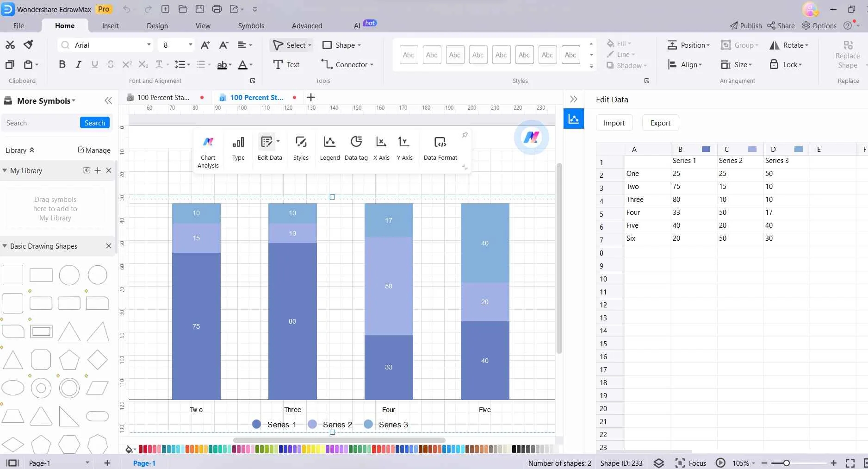Switch to the Insert tab
This screenshot has height=469, width=868.
click(x=111, y=25)
